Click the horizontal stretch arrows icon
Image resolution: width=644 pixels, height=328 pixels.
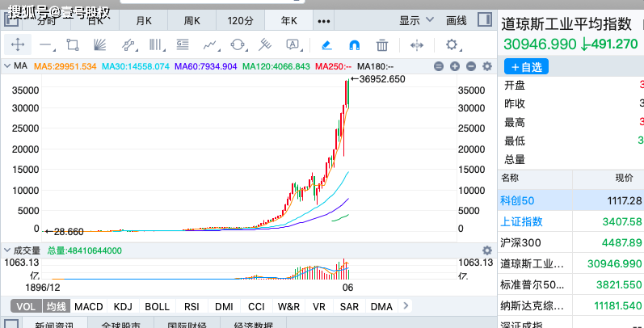[416, 44]
